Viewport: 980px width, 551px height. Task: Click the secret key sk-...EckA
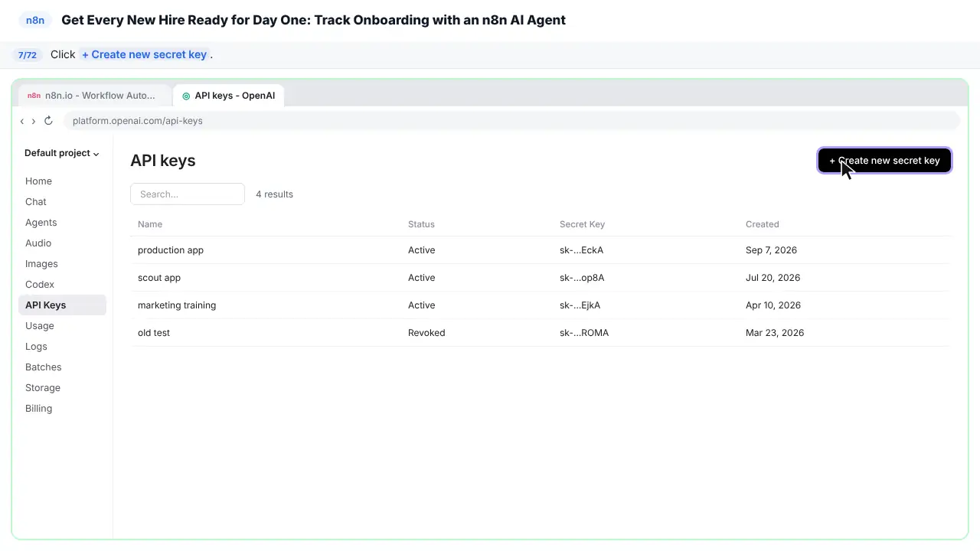582,250
